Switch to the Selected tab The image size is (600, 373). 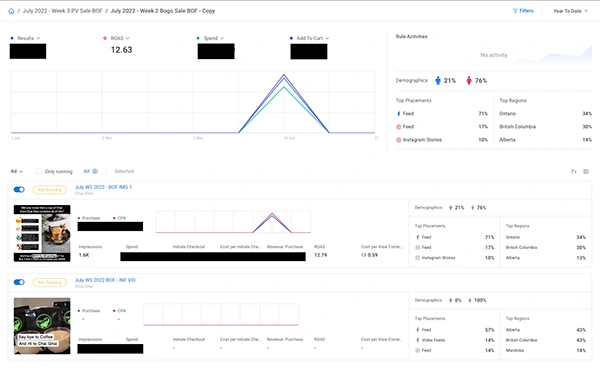click(124, 171)
